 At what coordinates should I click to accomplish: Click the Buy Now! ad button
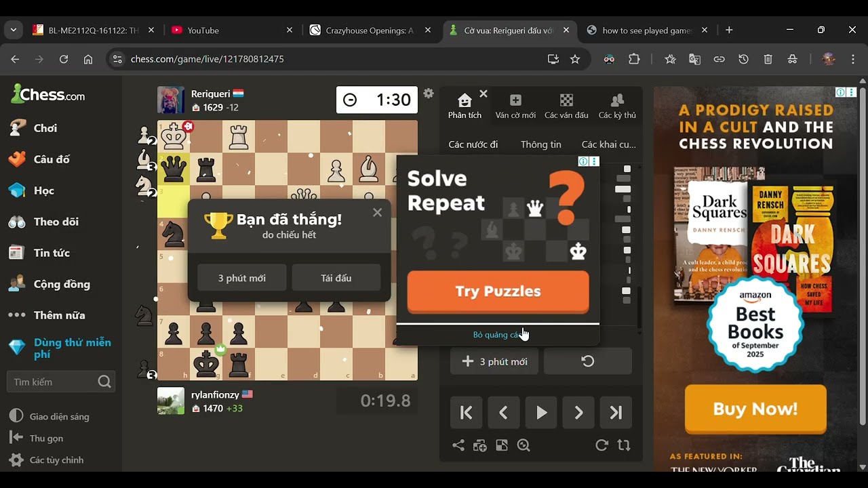coord(755,409)
